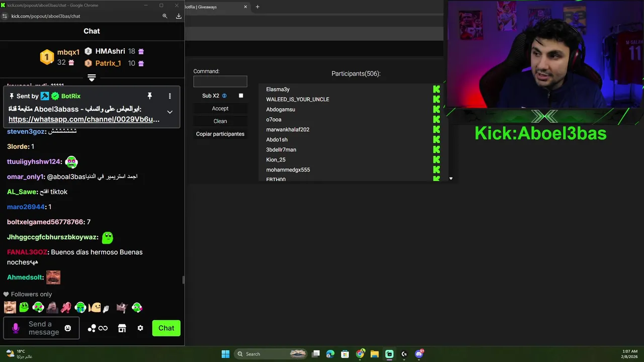Launch Microsoft Edge from taskbar
The image size is (644, 362).
click(330, 354)
